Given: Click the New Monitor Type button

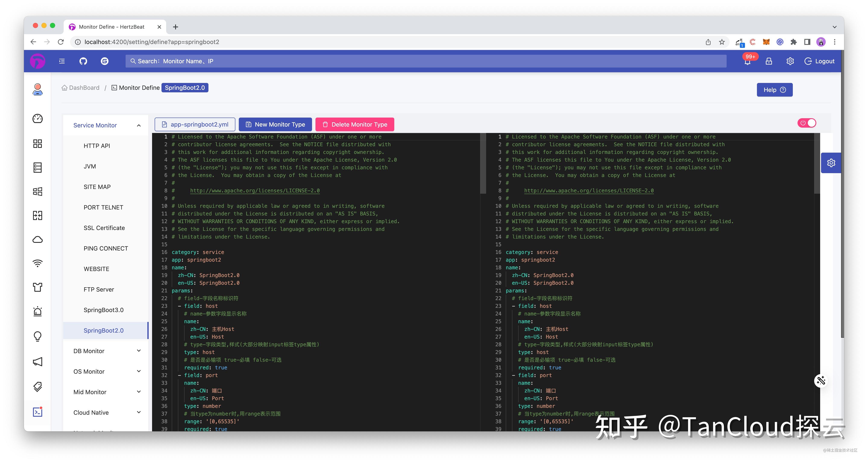Looking at the screenshot, I should click(275, 124).
